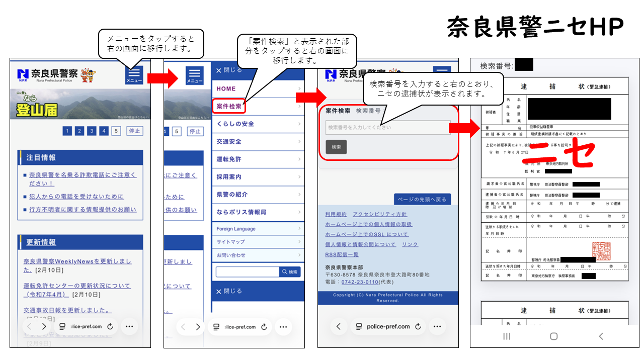Open the 案件検索 menu item
Screen dimensions: 644x362
(x=229, y=107)
